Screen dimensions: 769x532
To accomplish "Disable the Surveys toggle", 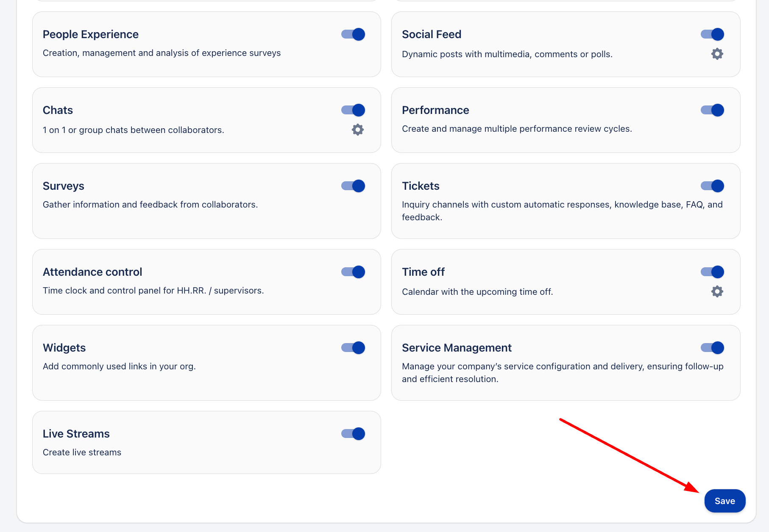I will pyautogui.click(x=353, y=186).
